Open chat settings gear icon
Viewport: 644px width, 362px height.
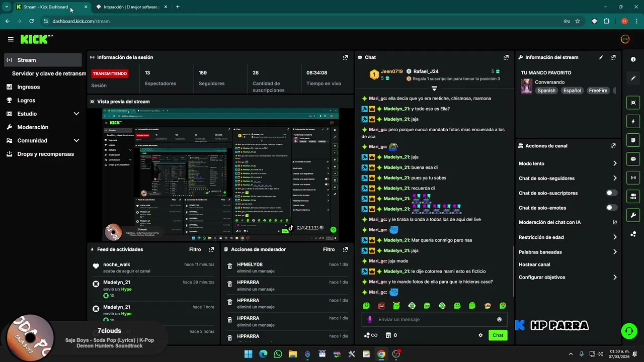click(480, 335)
